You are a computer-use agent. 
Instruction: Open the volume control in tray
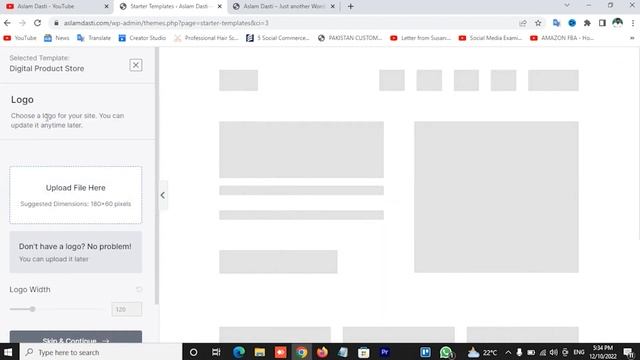click(553, 352)
